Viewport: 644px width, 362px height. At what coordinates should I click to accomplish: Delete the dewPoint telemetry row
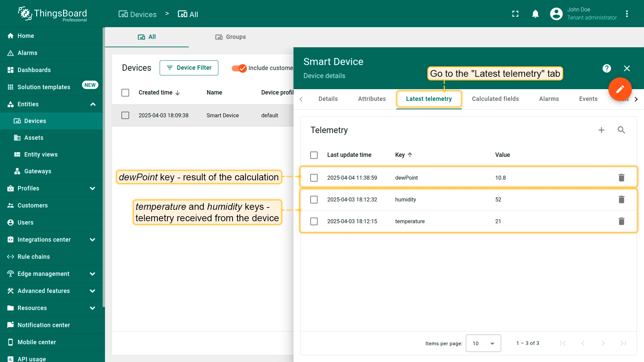[621, 178]
